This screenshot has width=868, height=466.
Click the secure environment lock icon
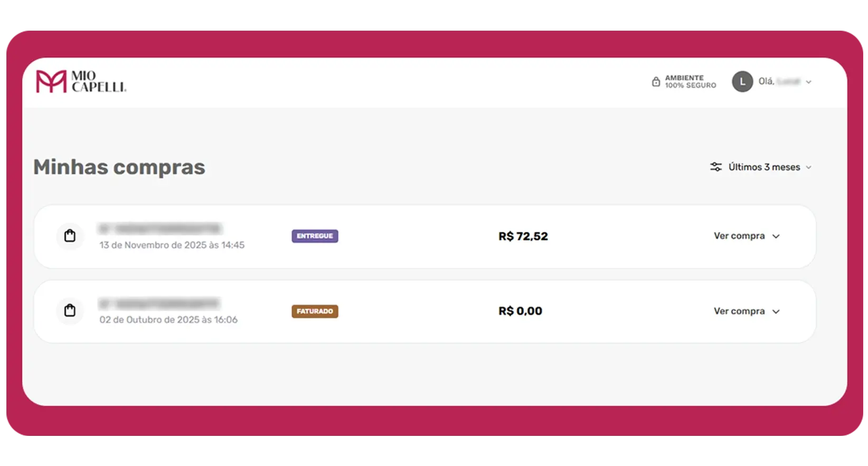point(656,82)
